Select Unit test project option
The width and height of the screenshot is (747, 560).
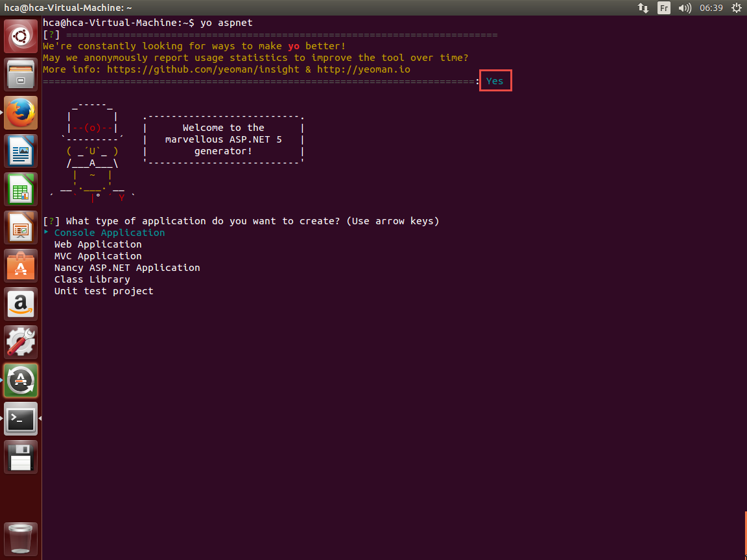104,291
